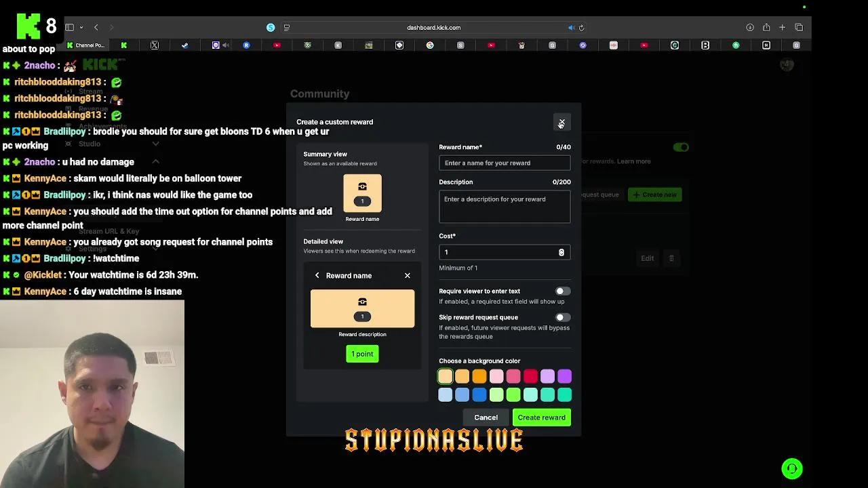The image size is (868, 488).
Task: Click the 0/200 description counter
Action: 561,182
